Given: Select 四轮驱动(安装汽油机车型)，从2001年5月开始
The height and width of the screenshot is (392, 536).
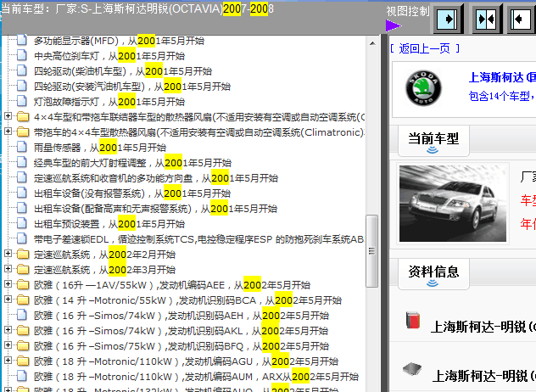Looking at the screenshot, I should pyautogui.click(x=132, y=87).
